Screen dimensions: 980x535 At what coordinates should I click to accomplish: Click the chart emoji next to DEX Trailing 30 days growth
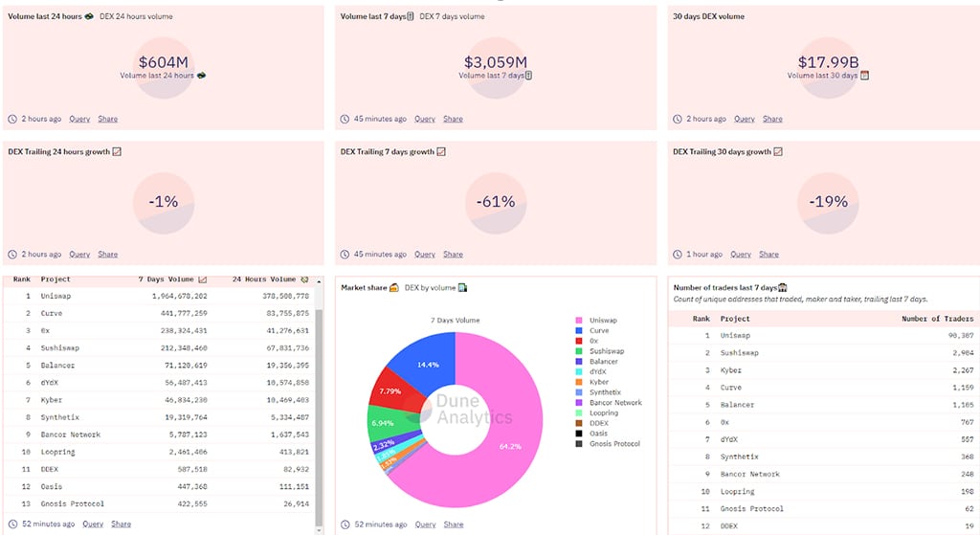click(x=778, y=152)
